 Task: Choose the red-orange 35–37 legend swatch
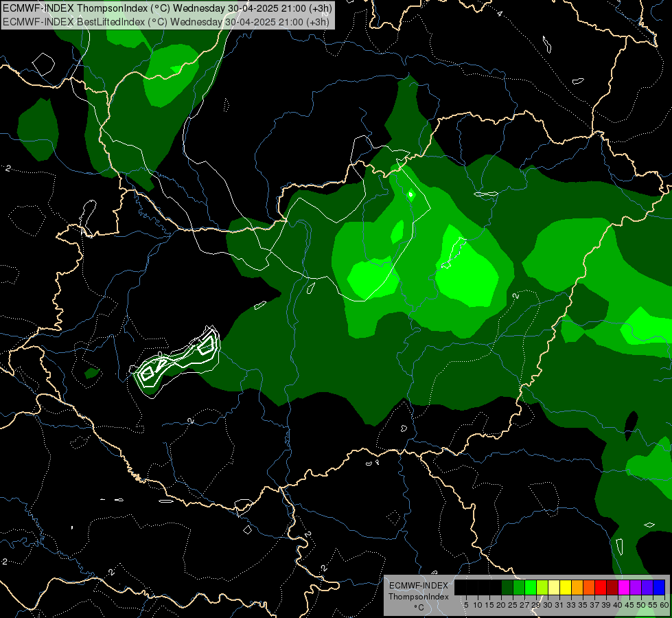click(x=589, y=587)
